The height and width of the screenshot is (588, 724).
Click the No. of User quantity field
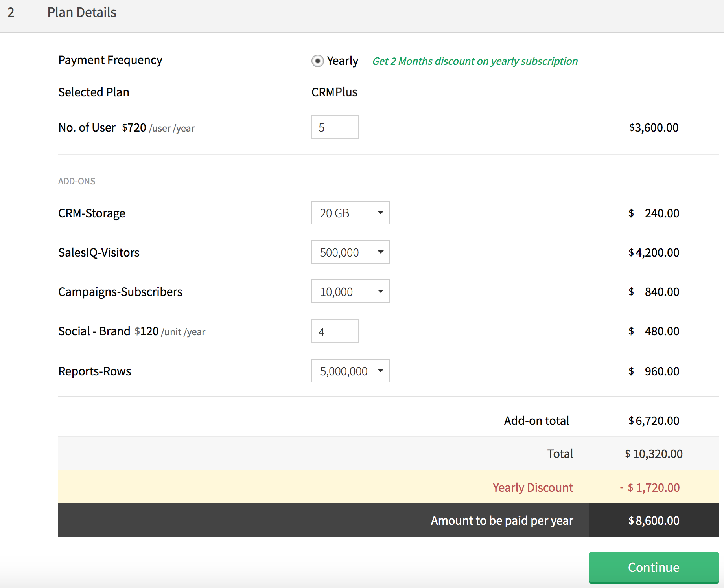pyautogui.click(x=335, y=127)
